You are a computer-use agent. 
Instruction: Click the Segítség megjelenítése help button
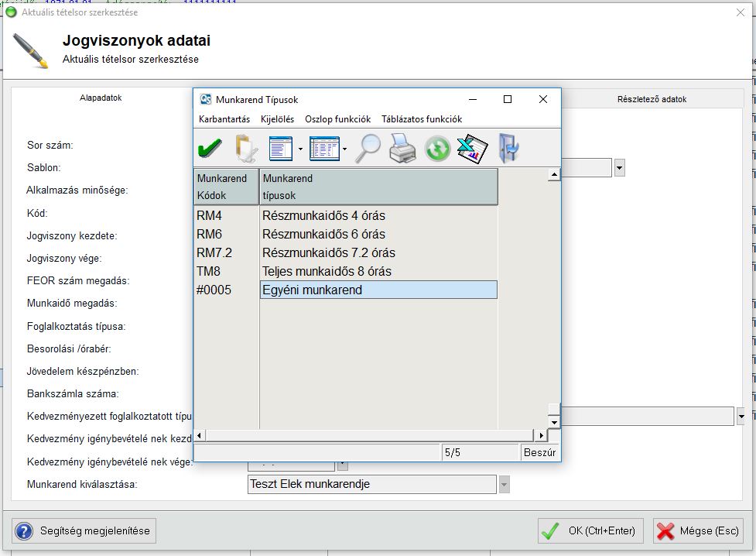pos(84,531)
